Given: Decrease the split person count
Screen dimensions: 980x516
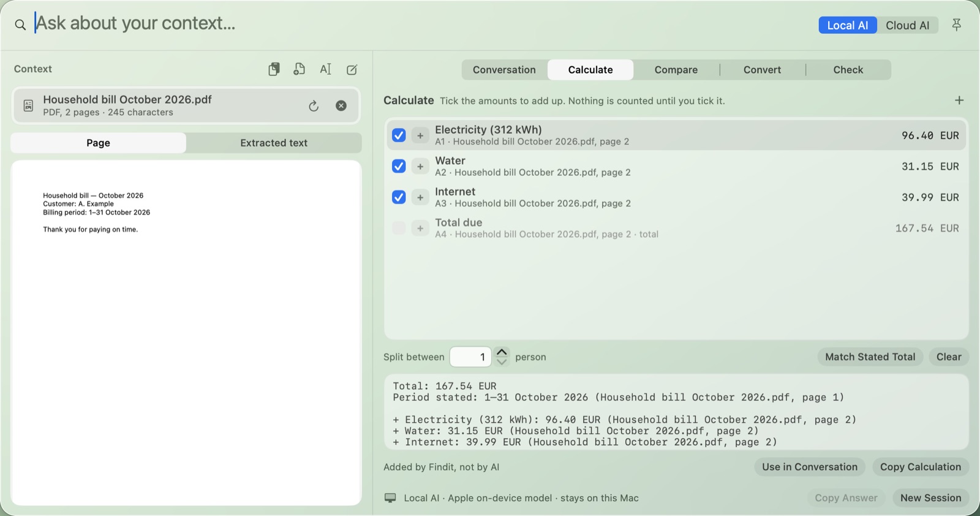Looking at the screenshot, I should click(502, 362).
